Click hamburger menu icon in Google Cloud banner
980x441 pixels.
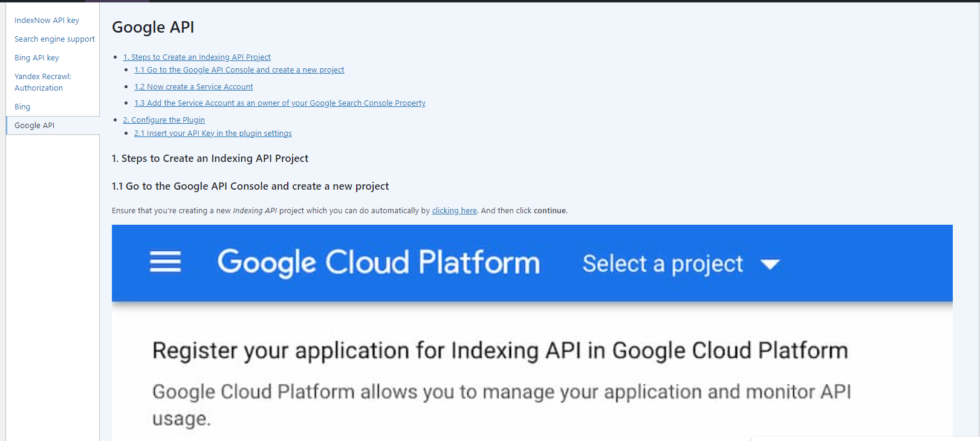[165, 262]
